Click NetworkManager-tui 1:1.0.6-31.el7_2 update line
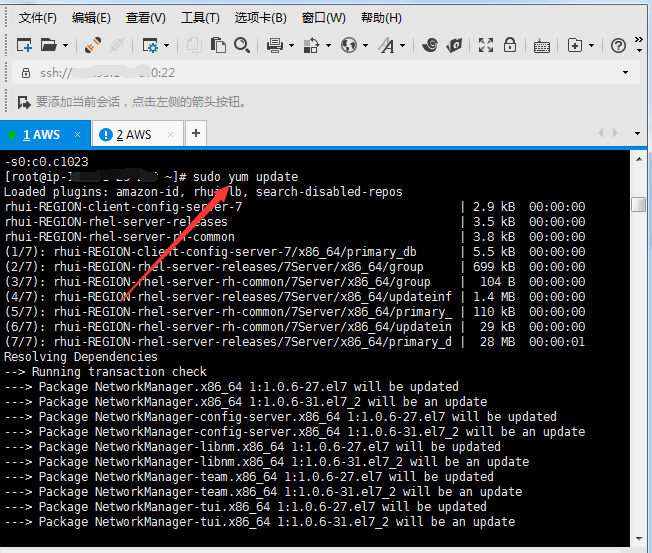 click(259, 522)
